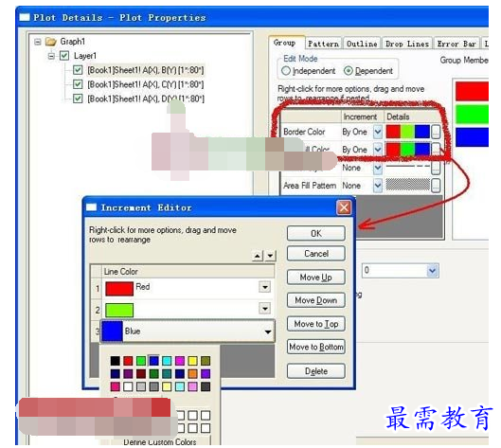Viewport: 501px width, 448px height.
Task: Switch to the Error Bar tab
Action: coord(456,44)
